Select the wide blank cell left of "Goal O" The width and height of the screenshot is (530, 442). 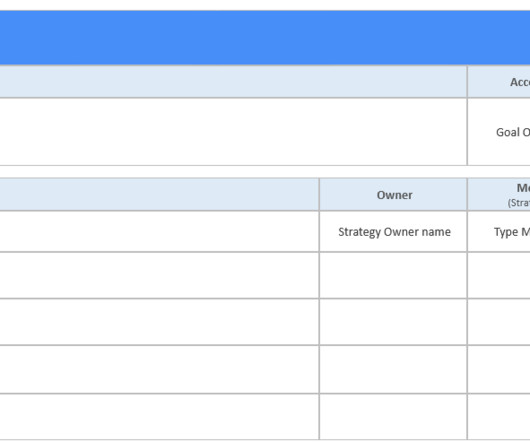[x=233, y=132]
